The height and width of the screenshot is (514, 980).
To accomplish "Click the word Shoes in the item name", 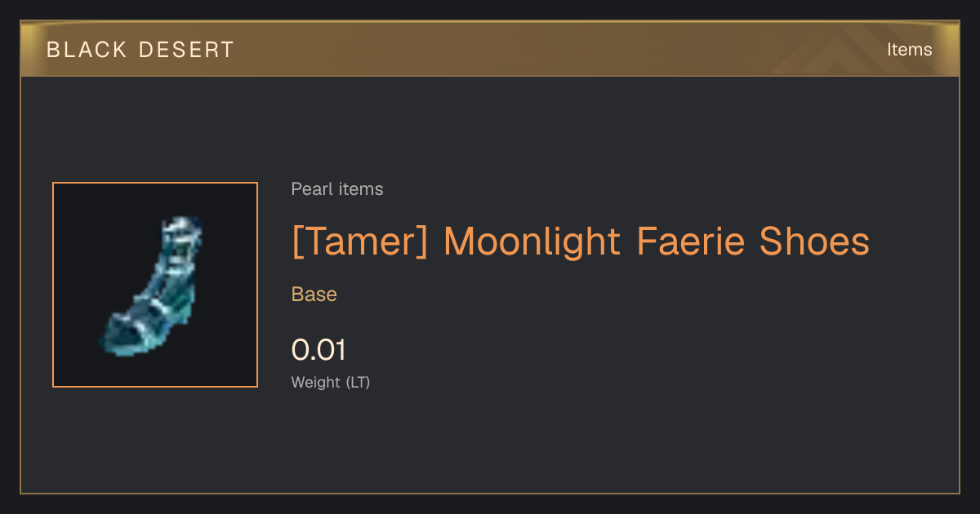I will 815,241.
